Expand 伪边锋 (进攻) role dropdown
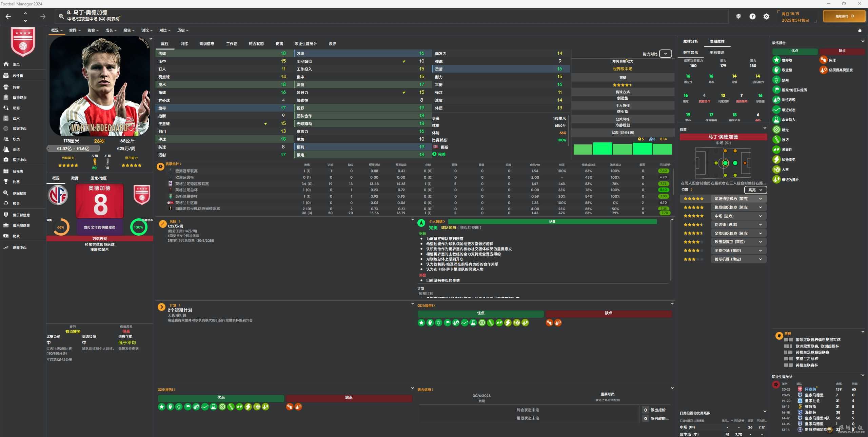This screenshot has width=868, height=437. pos(738,225)
